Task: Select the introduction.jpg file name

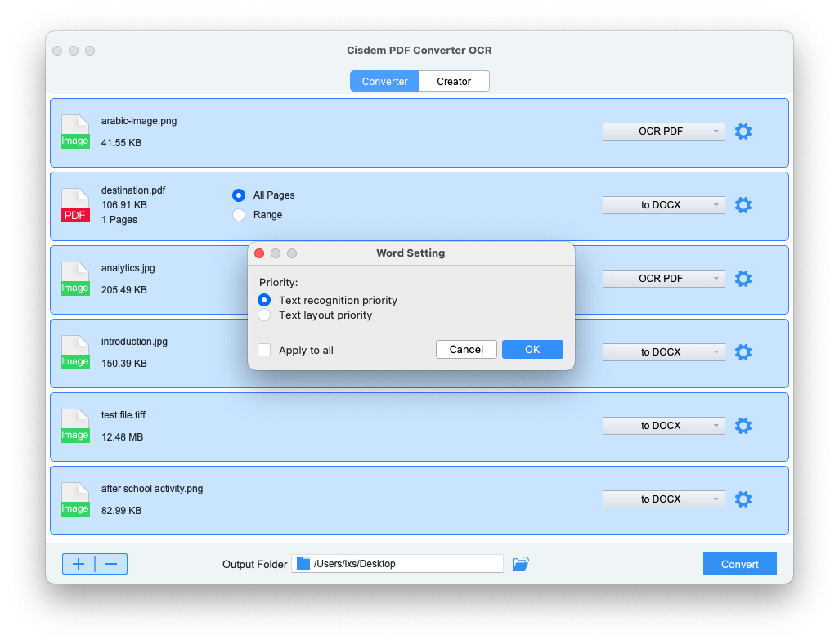Action: 134,342
